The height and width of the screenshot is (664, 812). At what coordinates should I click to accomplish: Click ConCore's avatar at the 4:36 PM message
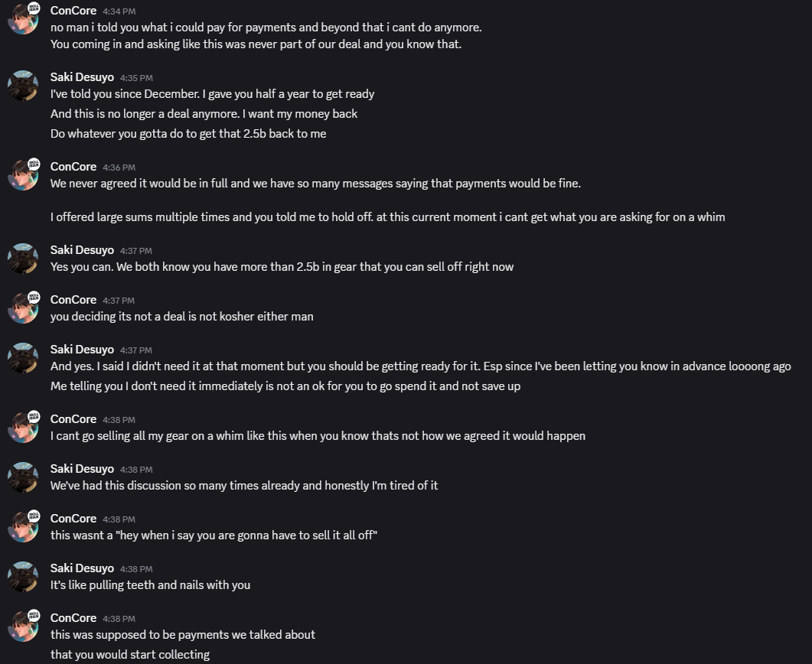tap(23, 175)
